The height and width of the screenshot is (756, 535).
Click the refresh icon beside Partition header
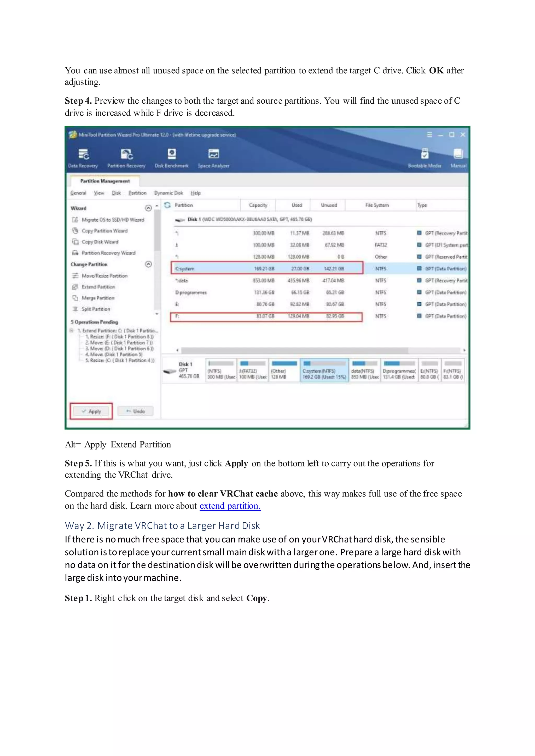click(167, 205)
